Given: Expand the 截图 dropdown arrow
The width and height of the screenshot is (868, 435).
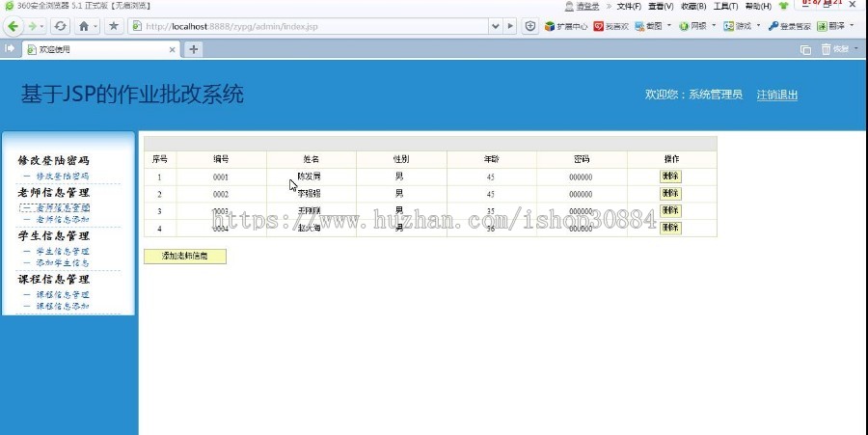Looking at the screenshot, I should [x=668, y=25].
